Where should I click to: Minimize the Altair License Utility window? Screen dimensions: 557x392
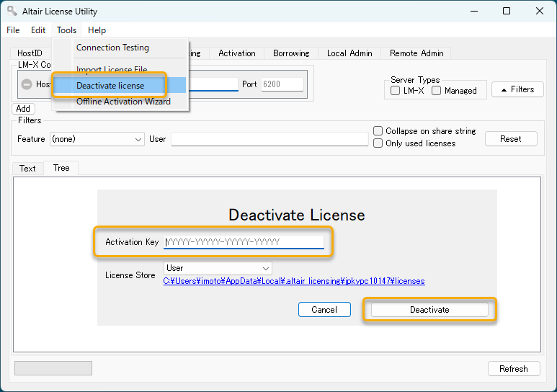[x=474, y=11]
